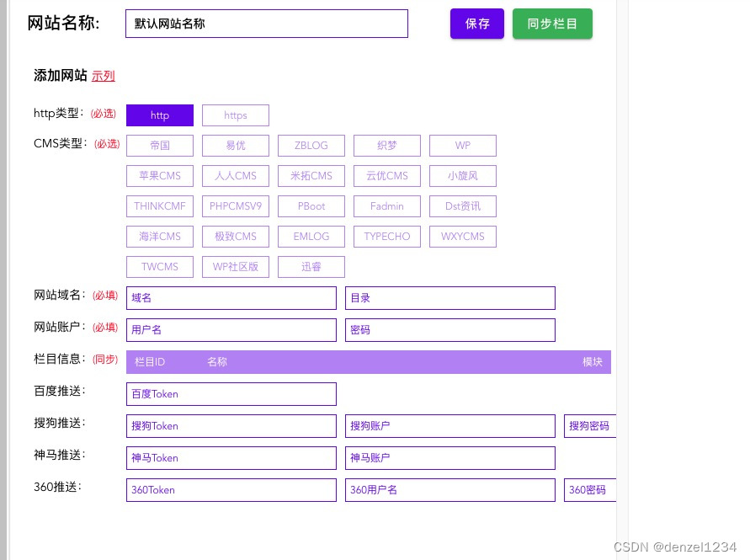Open the 示列 example link
Screen dimensions: 750x560
104,76
